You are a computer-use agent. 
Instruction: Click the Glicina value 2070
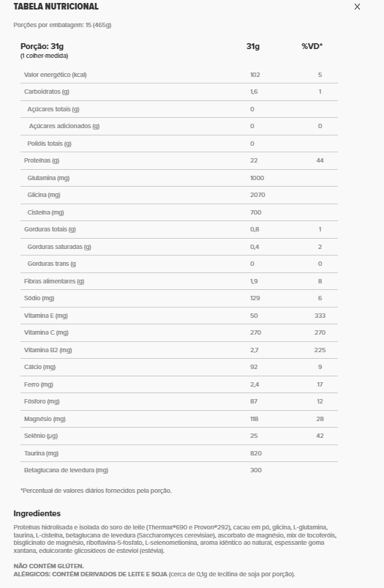(x=257, y=195)
